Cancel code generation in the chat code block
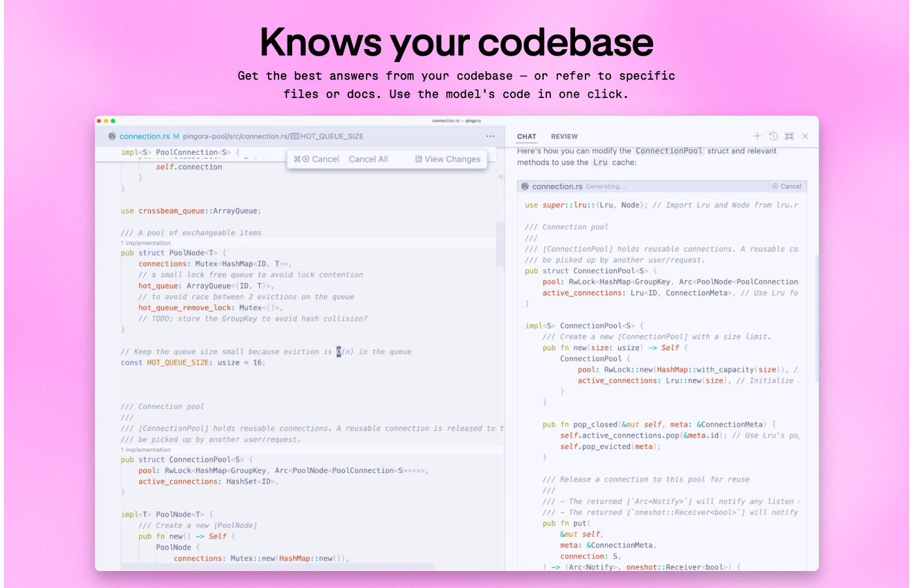 (787, 186)
